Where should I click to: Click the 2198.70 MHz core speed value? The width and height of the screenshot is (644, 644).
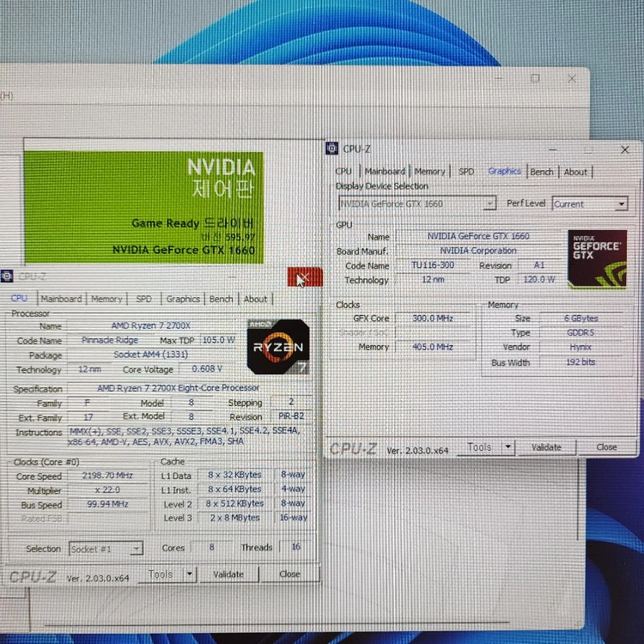107,475
